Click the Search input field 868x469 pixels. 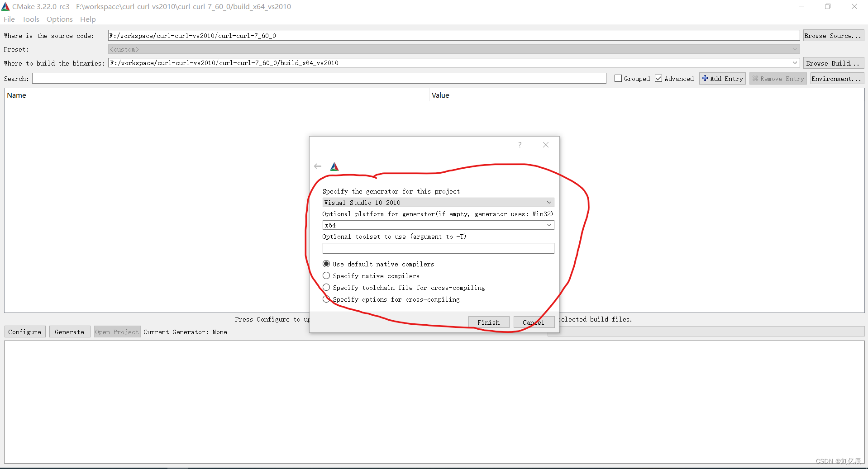coord(319,79)
